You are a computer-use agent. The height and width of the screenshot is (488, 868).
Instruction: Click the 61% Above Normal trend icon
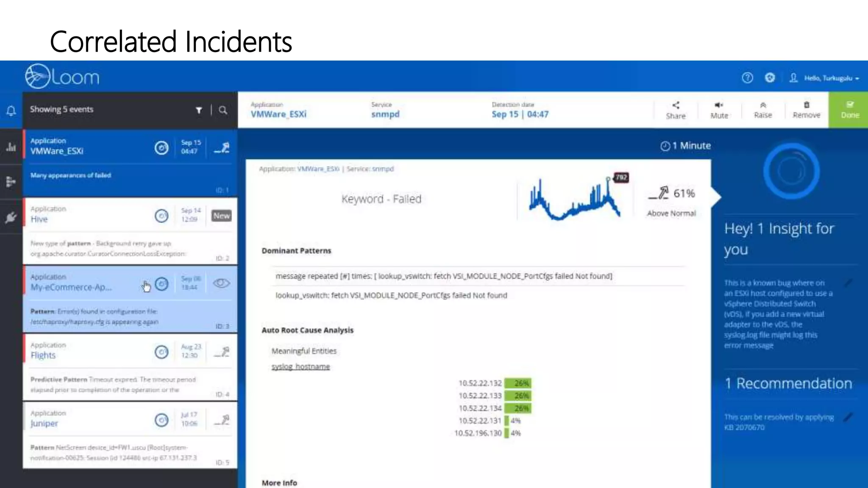[x=659, y=193]
